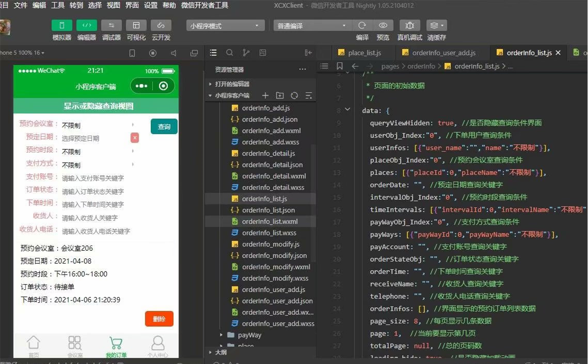Open the 设置 menu
Screen dimensions: 588x364
coord(151,5)
